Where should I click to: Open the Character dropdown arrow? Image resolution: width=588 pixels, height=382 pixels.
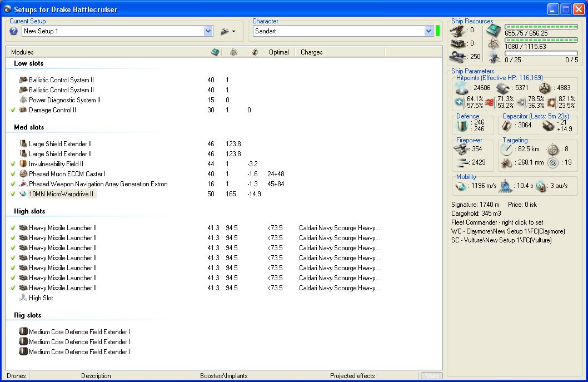click(x=428, y=31)
